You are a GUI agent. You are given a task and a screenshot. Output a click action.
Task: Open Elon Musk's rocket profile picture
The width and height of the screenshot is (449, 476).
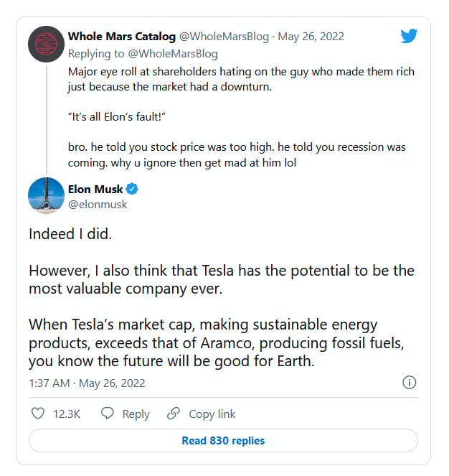click(46, 195)
